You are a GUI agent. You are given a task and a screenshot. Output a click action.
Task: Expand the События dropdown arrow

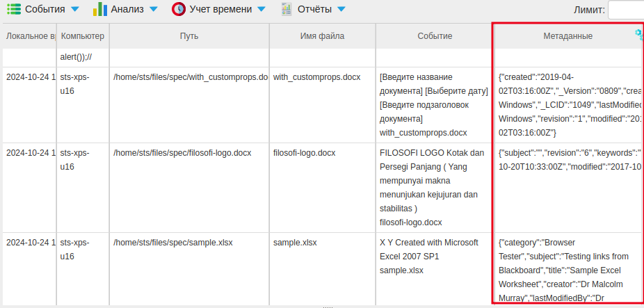pyautogui.click(x=75, y=10)
